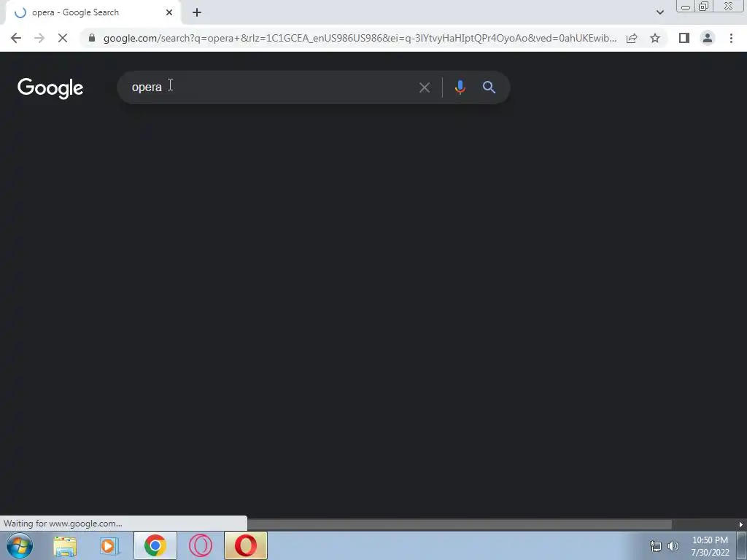Image resolution: width=747 pixels, height=560 pixels.
Task: Start search by voice microphone
Action: coord(460,87)
